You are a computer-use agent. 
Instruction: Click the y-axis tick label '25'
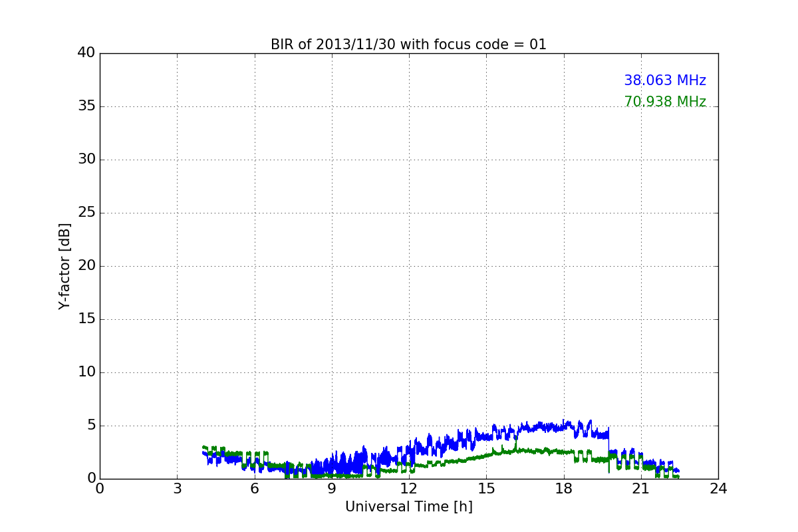[x=86, y=213]
